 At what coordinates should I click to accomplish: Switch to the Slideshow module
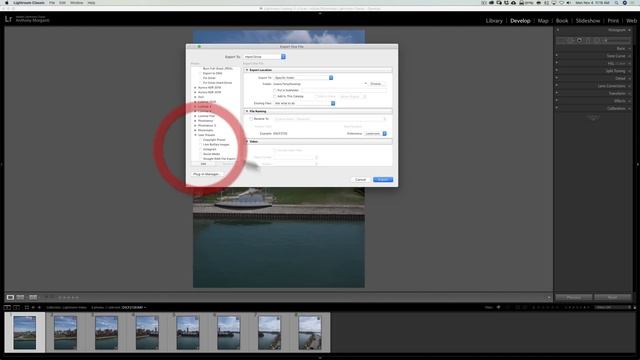pos(588,21)
